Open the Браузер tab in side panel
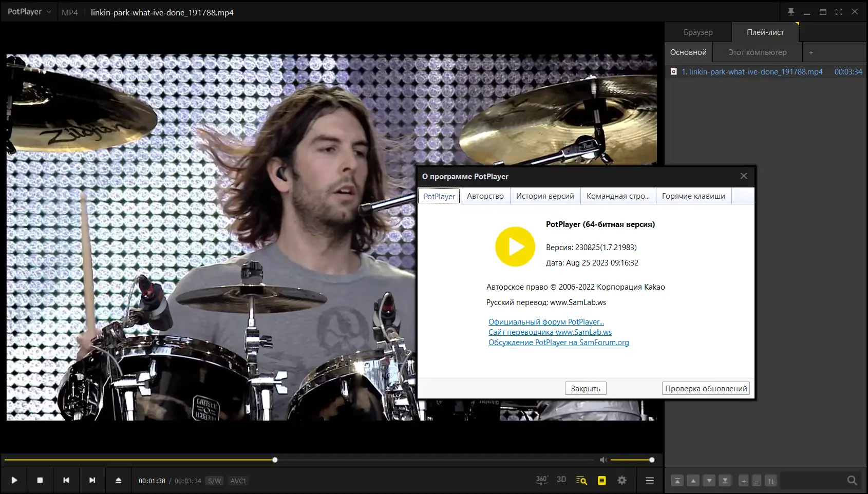Image resolution: width=868 pixels, height=494 pixels. (x=698, y=32)
